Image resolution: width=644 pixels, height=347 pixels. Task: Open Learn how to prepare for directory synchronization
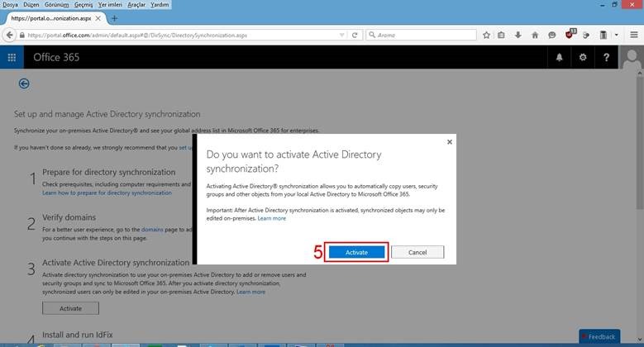tap(107, 193)
